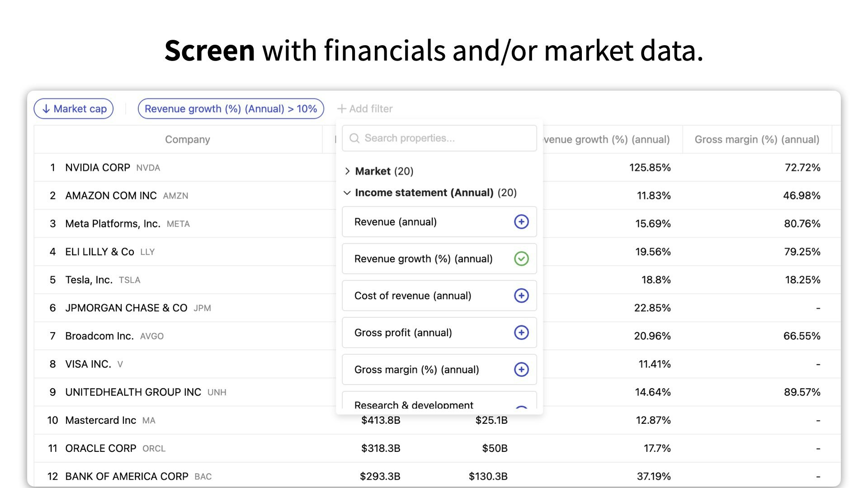This screenshot has width=868, height=488.
Task: Click Add filter button
Action: tap(365, 109)
